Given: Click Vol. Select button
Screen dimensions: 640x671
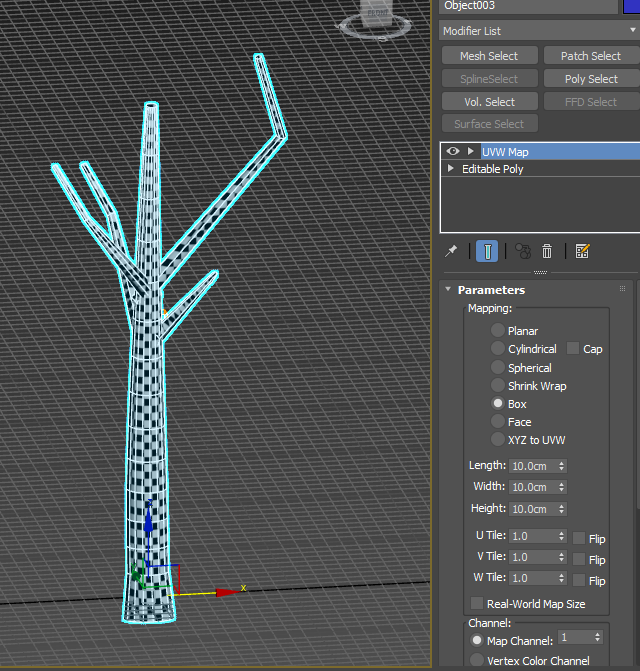Looking at the screenshot, I should click(x=489, y=102).
